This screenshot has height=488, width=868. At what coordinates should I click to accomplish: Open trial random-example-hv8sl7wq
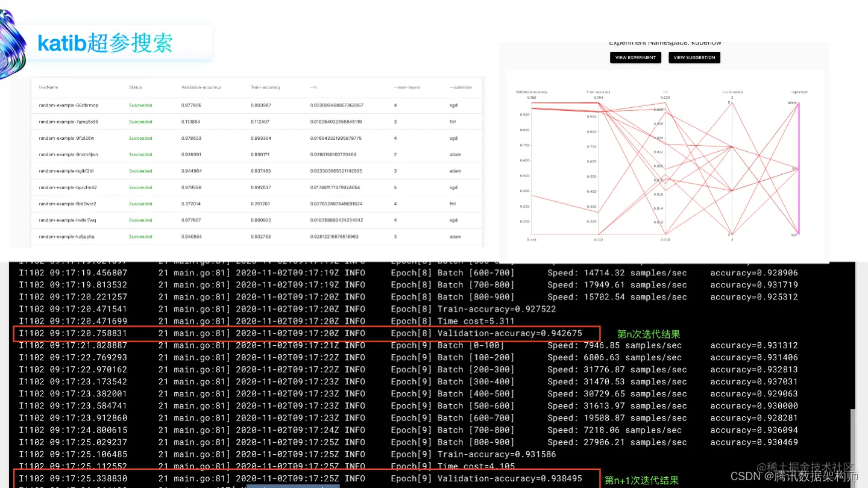[x=68, y=221]
